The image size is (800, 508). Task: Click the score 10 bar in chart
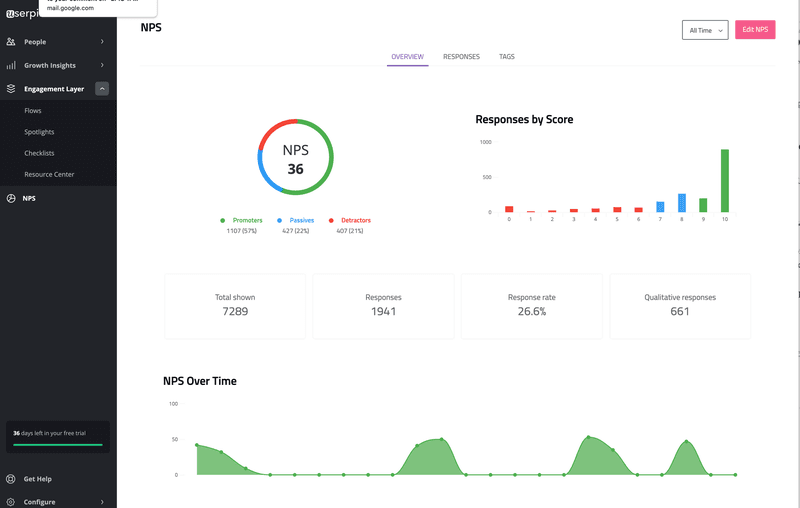(725, 181)
